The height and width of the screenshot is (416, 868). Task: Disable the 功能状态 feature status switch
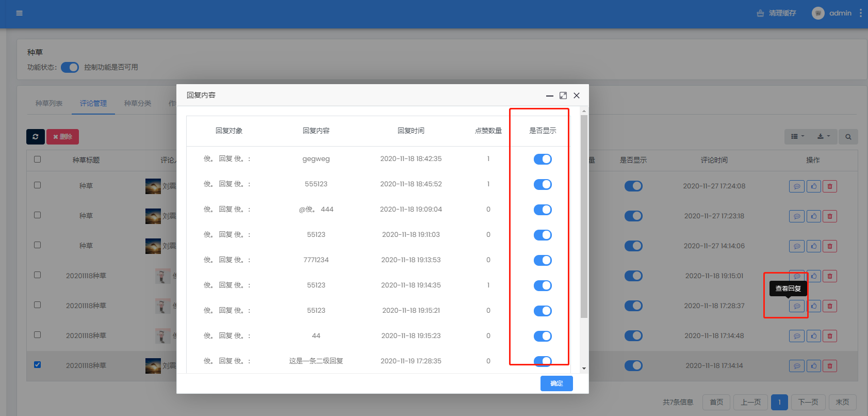click(70, 68)
